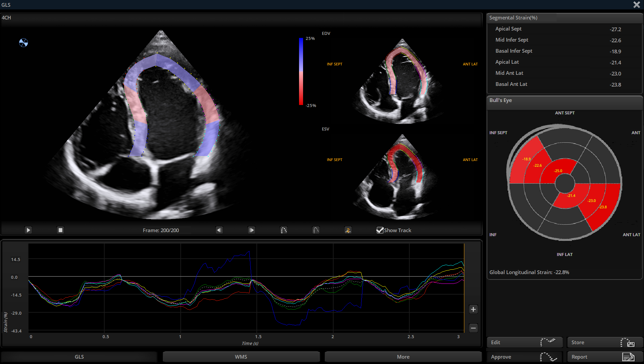Switch to the WMS tab
The height and width of the screenshot is (364, 644).
click(241, 357)
